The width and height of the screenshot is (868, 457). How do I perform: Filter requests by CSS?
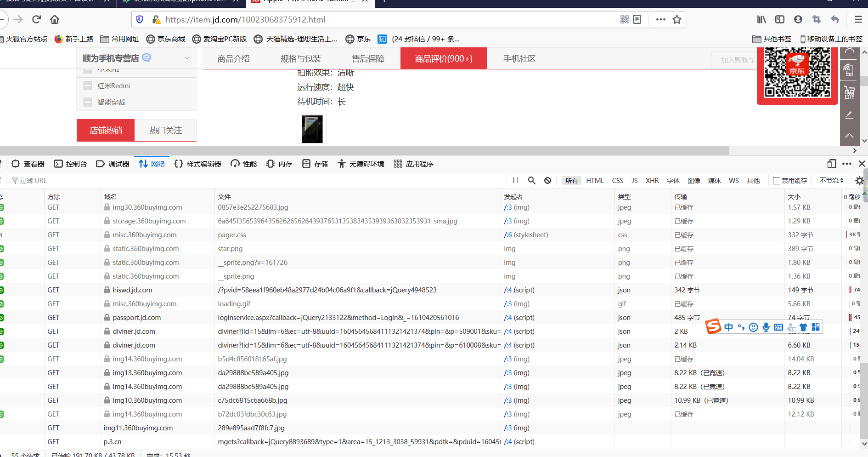tap(618, 181)
